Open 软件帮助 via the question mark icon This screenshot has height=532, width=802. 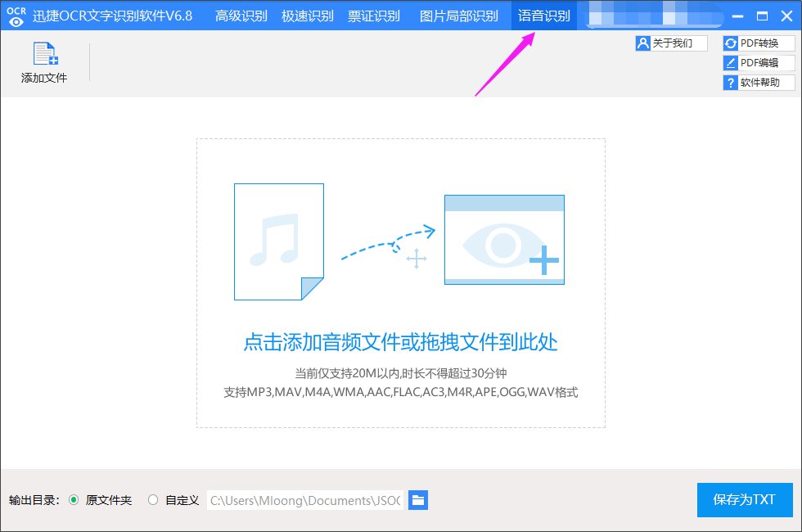point(731,82)
